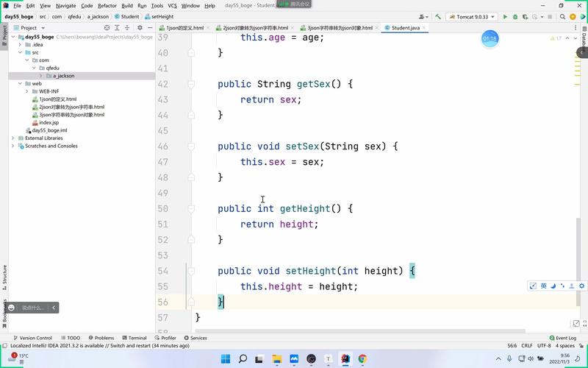Run the Tomcat configuration with green play icon

pos(505,16)
